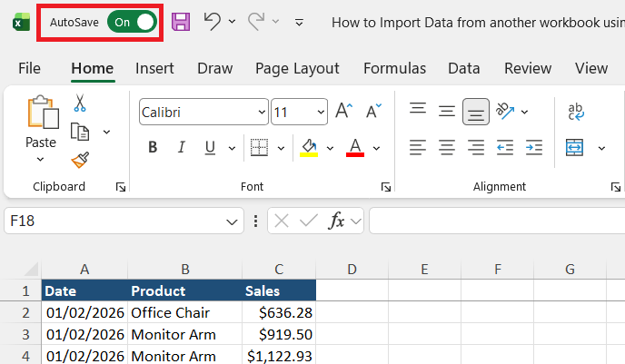The image size is (625, 364).
Task: Click the Cut scissors icon
Action: coord(80,103)
